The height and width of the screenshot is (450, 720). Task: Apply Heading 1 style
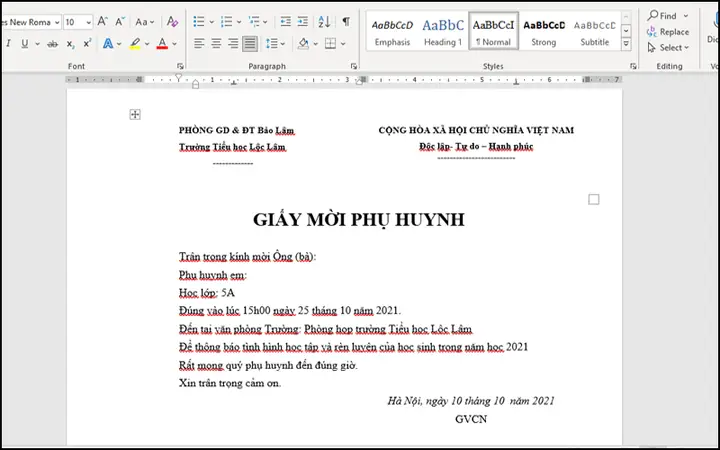[443, 31]
